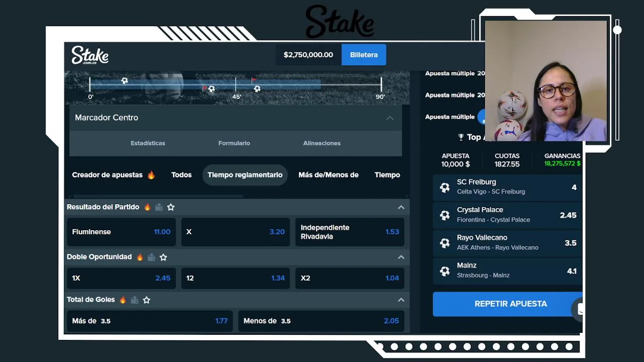Select double chance X2 at 1.04
The height and width of the screenshot is (362, 644).
(x=350, y=278)
